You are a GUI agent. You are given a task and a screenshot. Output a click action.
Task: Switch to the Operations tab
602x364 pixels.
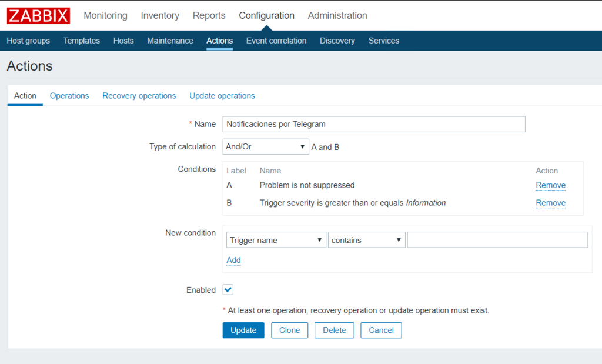click(x=69, y=96)
